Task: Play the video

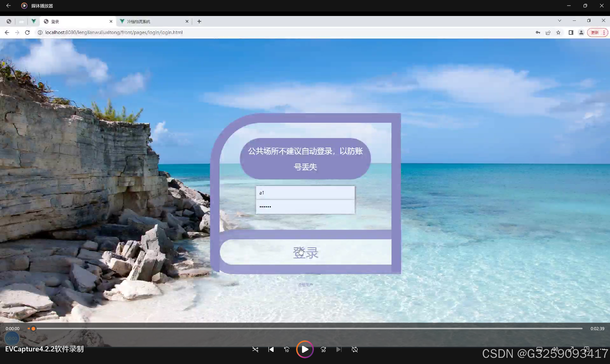Action: 305,349
